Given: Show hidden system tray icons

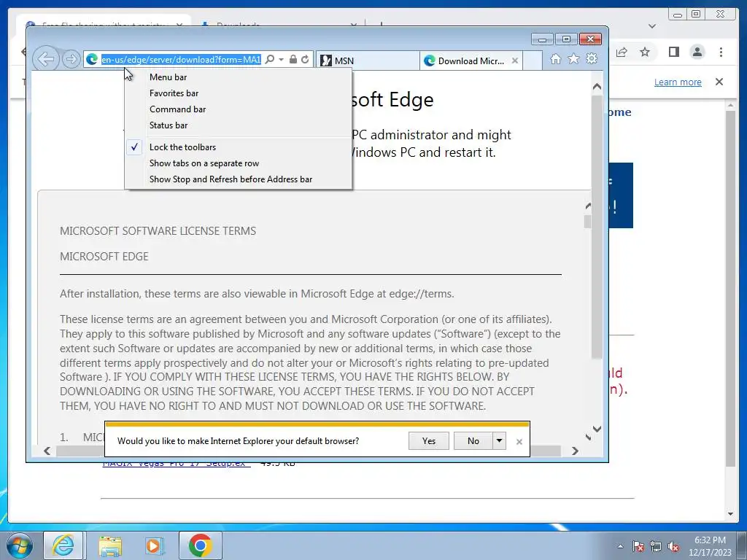Looking at the screenshot, I should pyautogui.click(x=620, y=546).
